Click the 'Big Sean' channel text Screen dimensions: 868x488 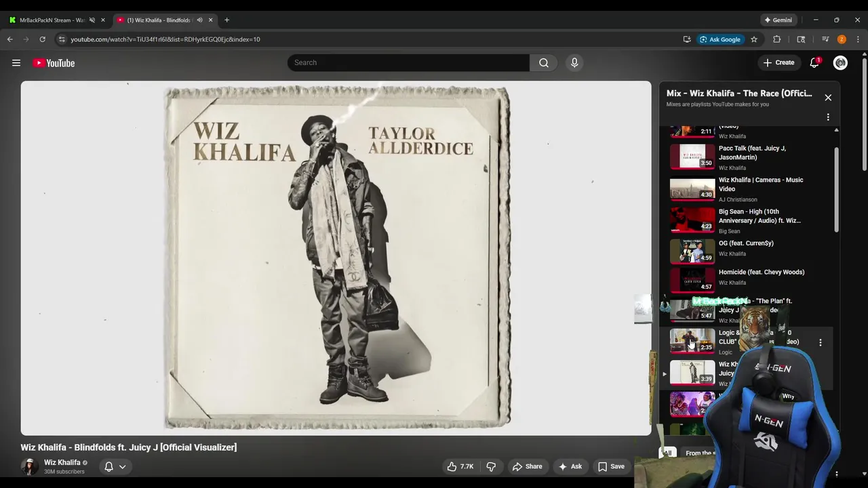729,231
